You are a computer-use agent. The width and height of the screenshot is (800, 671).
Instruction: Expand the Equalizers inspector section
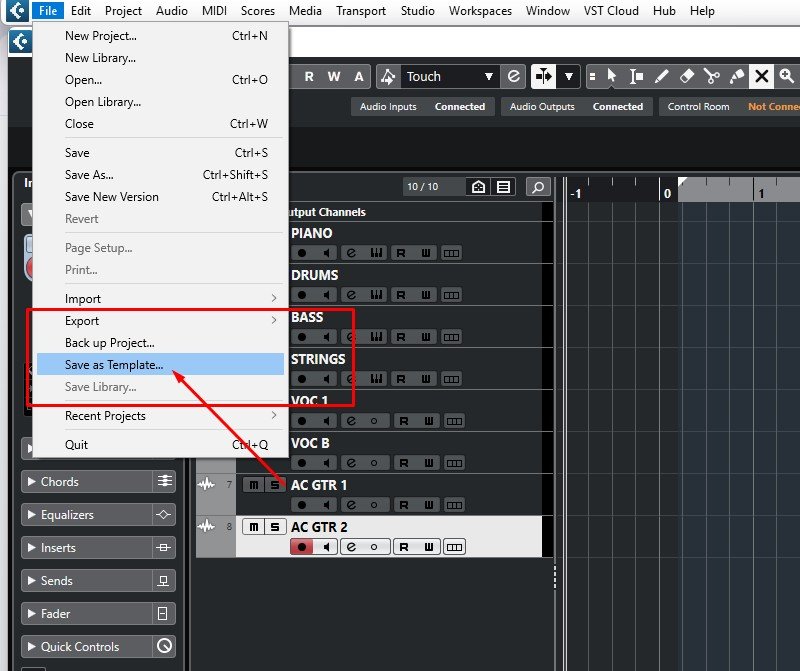[x=32, y=514]
